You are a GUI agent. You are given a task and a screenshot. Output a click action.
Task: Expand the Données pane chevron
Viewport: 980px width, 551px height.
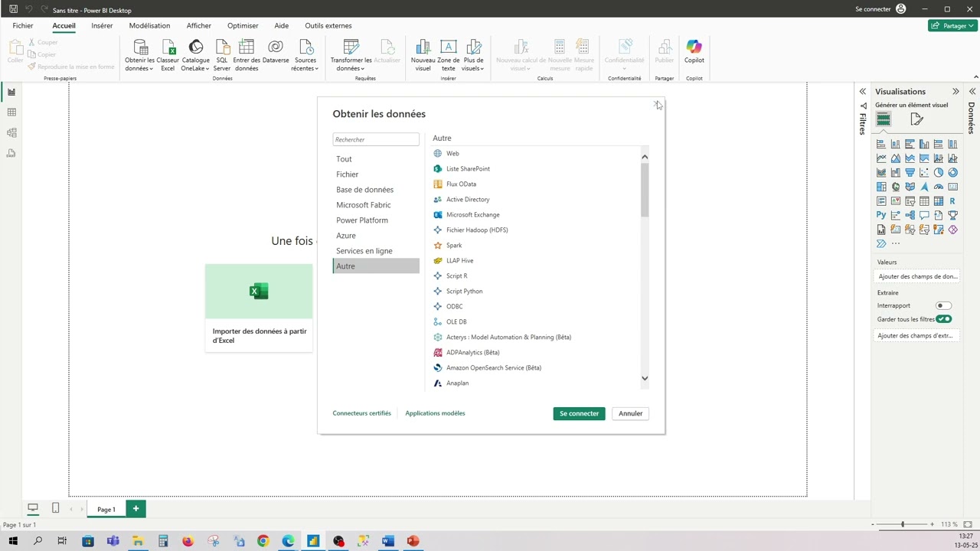point(972,92)
